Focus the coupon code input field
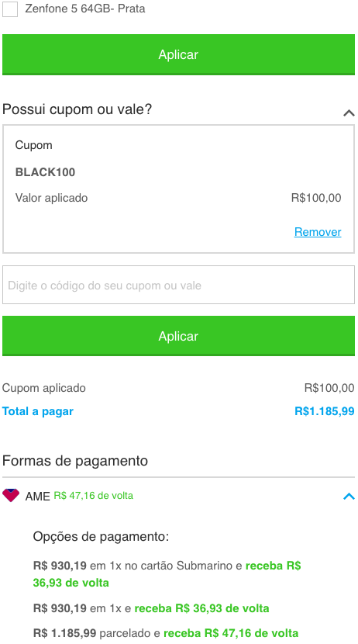 (178, 285)
